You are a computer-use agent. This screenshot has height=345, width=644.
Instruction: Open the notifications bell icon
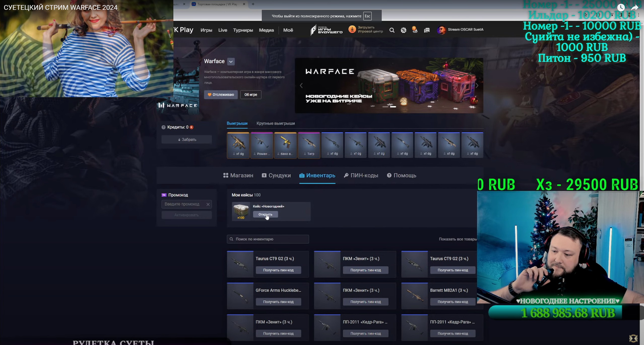(415, 30)
